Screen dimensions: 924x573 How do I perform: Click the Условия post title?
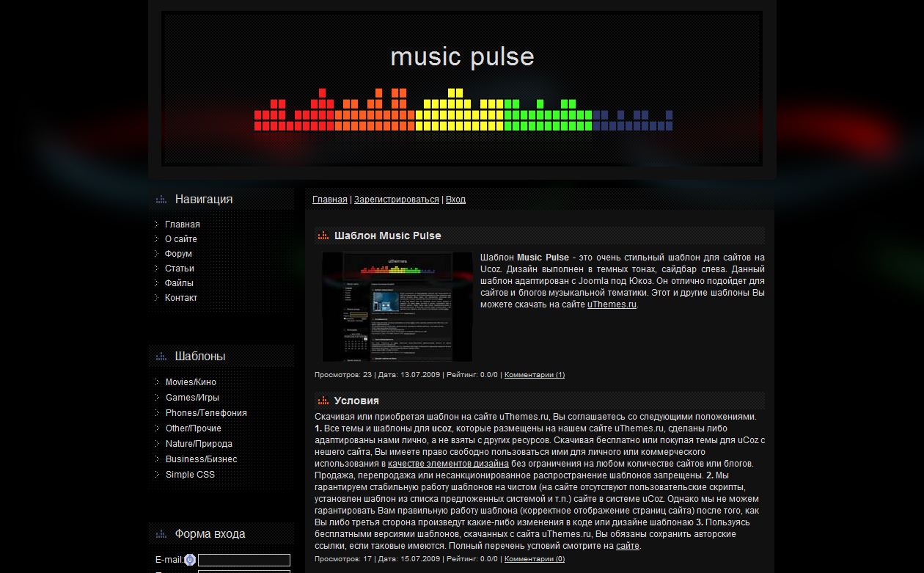356,401
